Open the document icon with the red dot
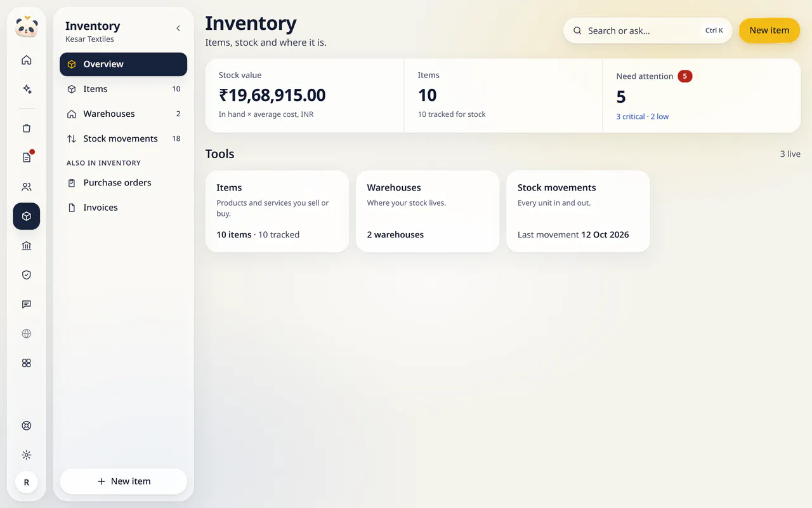 click(x=27, y=157)
